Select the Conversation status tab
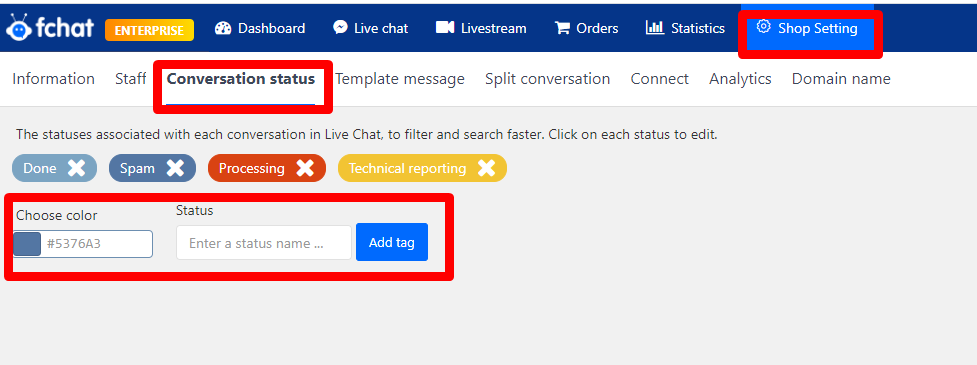This screenshot has width=977, height=365. (x=241, y=80)
